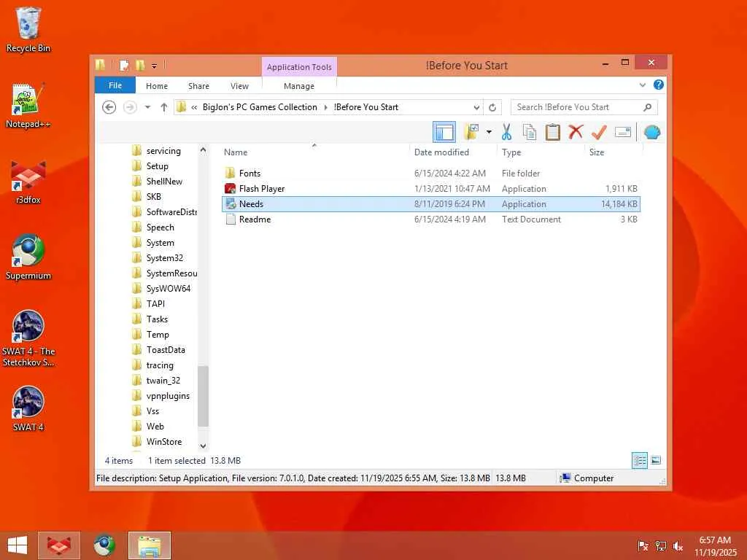Click the navigation pane scroll down arrow
The height and width of the screenshot is (560, 747).
point(203,446)
